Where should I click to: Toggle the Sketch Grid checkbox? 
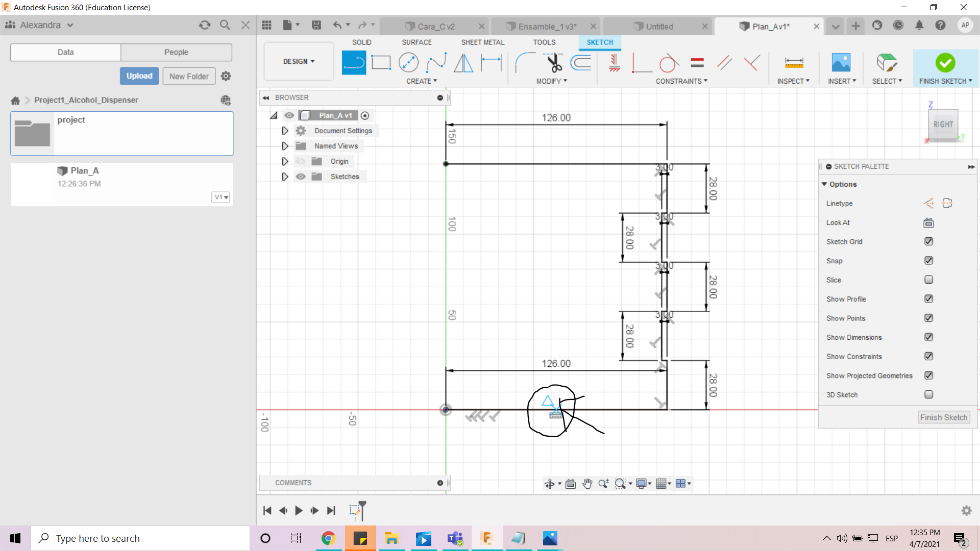click(929, 241)
